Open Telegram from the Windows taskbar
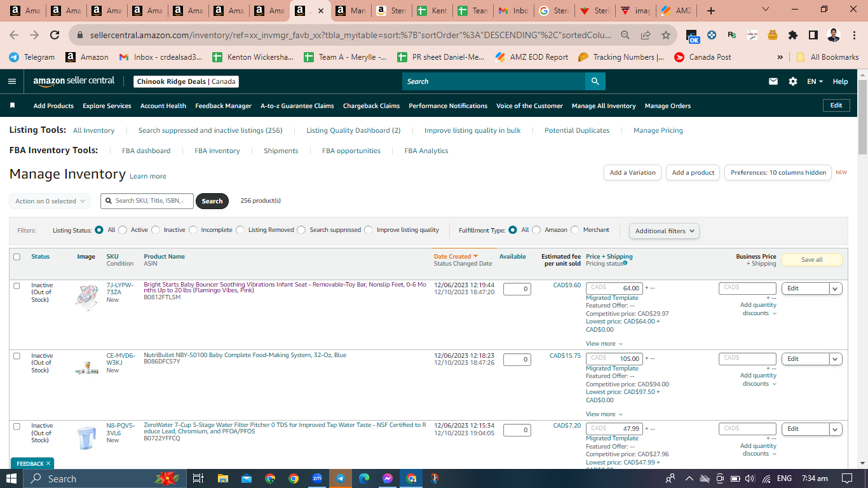 pyautogui.click(x=341, y=478)
